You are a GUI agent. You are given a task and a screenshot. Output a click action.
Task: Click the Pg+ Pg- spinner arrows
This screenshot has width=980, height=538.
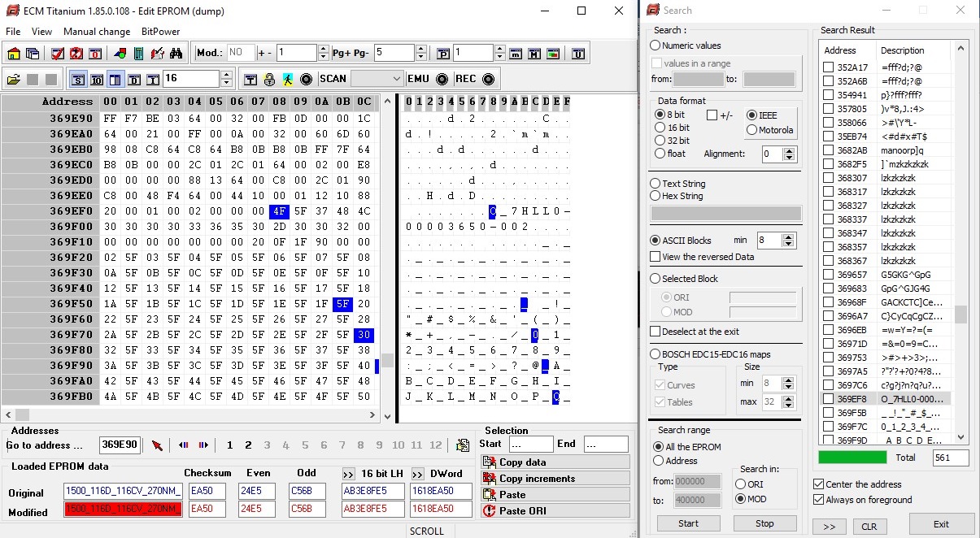[420, 53]
